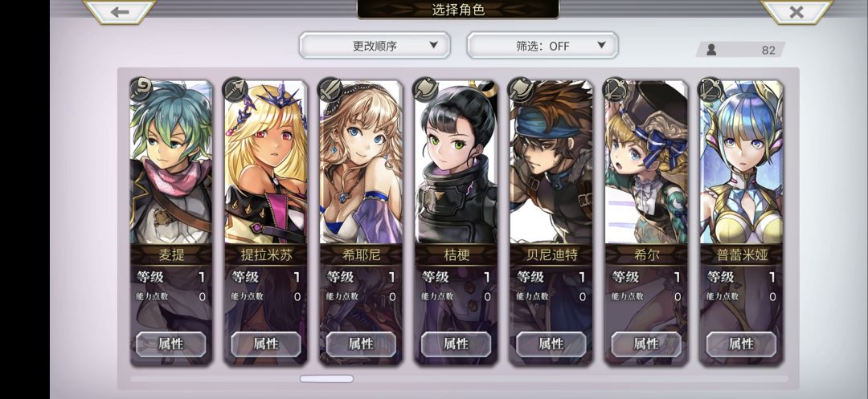
Task: Click the back arrow icon
Action: (120, 11)
